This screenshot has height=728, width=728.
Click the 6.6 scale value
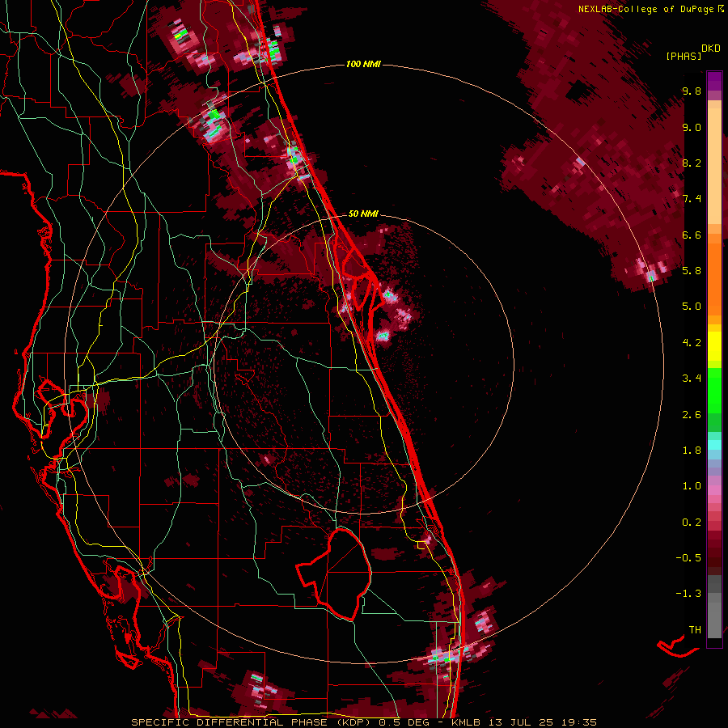tap(692, 235)
